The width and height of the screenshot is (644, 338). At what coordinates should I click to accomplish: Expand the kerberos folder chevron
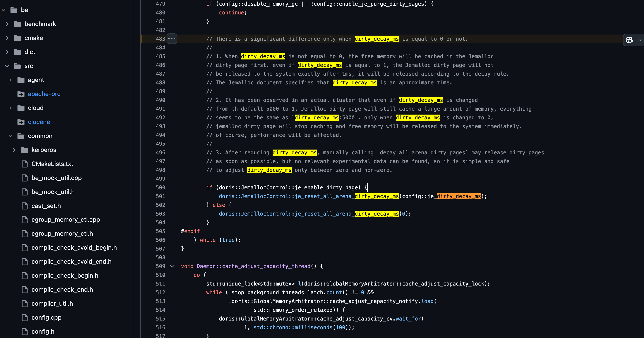14,150
